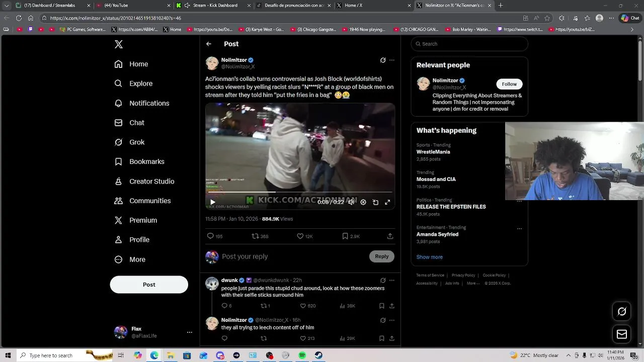
Task: Click the browser address bar
Action: [x=282, y=18]
